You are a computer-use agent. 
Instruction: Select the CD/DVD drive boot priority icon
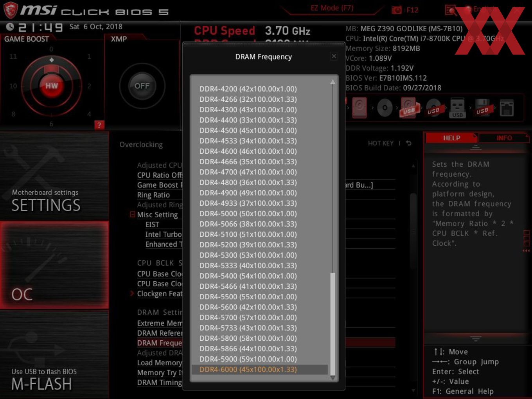[x=385, y=108]
